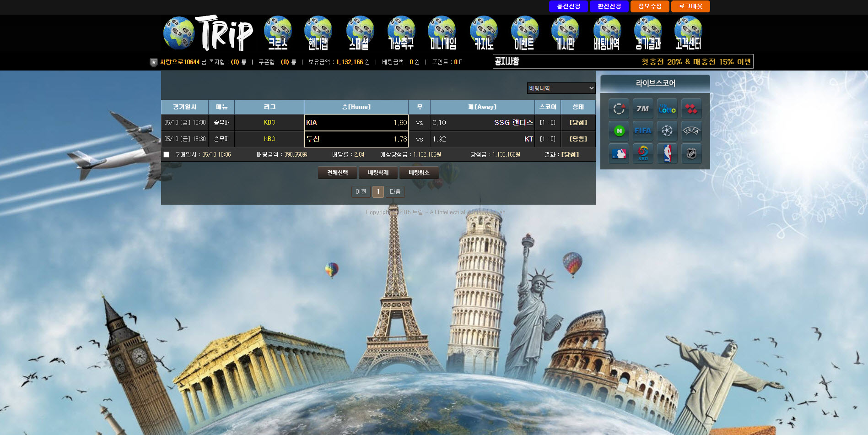The height and width of the screenshot is (435, 868).
Task: Click the 배팅삭제 button
Action: click(378, 173)
